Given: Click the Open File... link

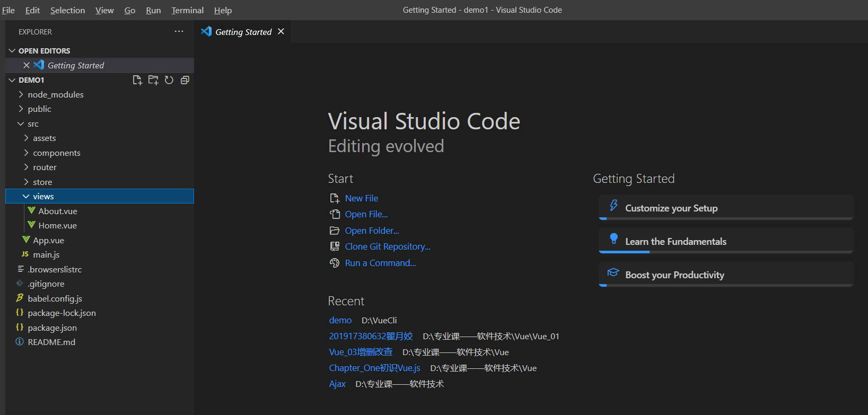Looking at the screenshot, I should point(366,214).
